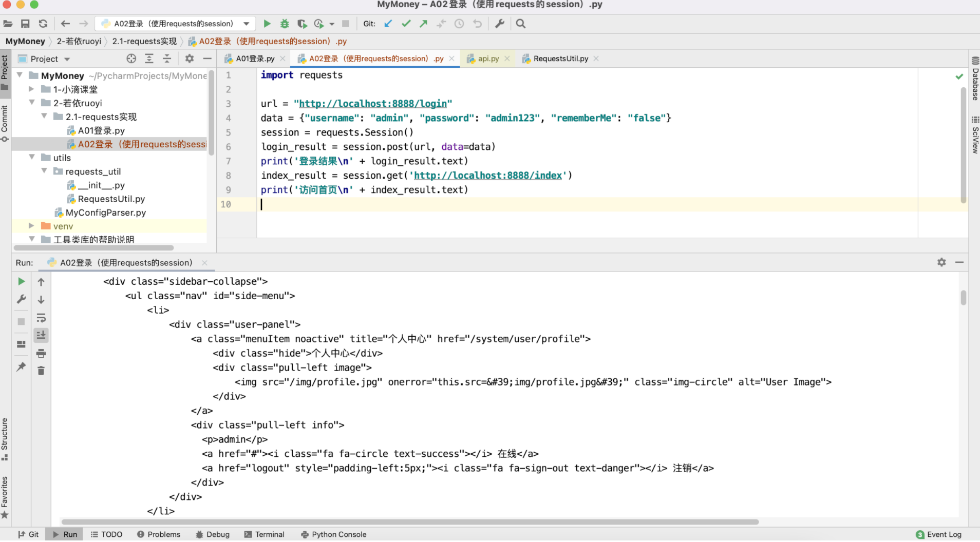Image resolution: width=980 pixels, height=542 pixels.
Task: Open file from the toolbar folder icon
Action: click(x=8, y=24)
